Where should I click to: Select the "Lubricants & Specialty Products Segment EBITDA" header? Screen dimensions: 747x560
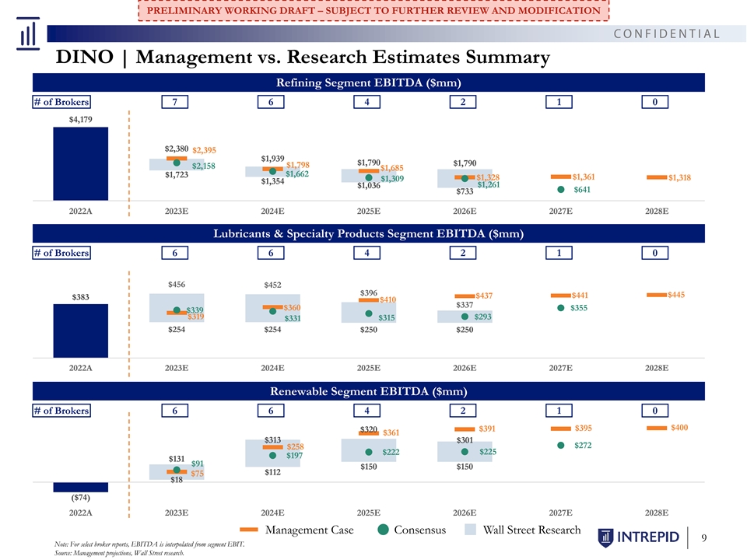pos(369,234)
